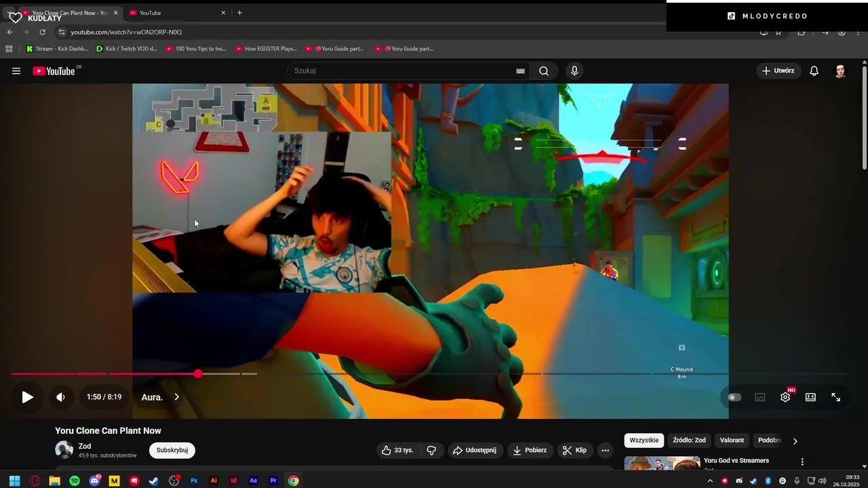Open the Zod channel name link

85,446
